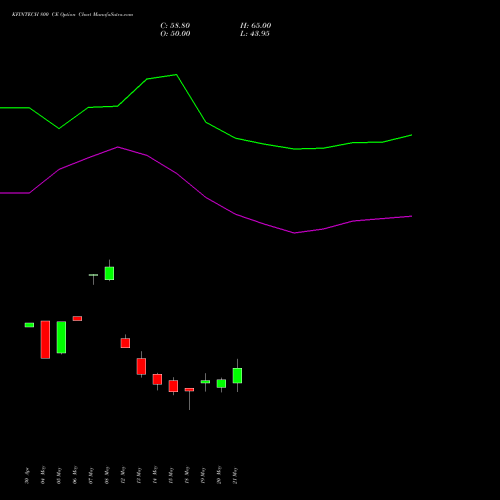The height and width of the screenshot is (500, 500).
Task: Click the small red candlestick for 06 May
Action: pos(77,318)
